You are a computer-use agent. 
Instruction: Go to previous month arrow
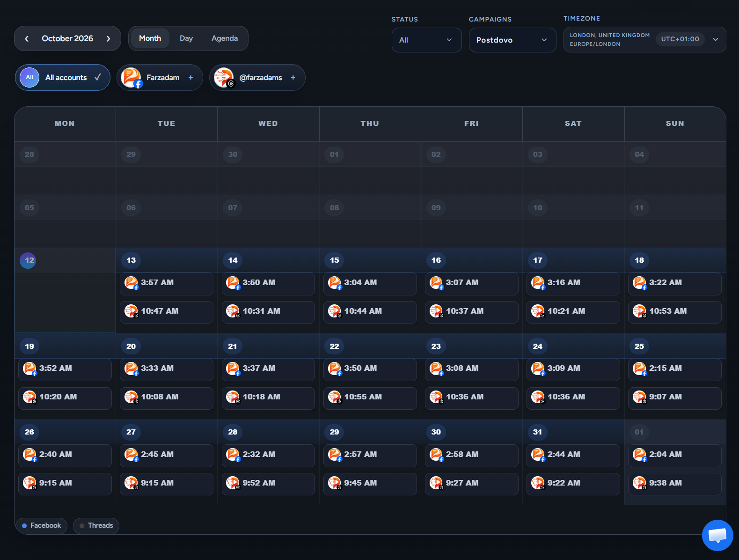(27, 39)
